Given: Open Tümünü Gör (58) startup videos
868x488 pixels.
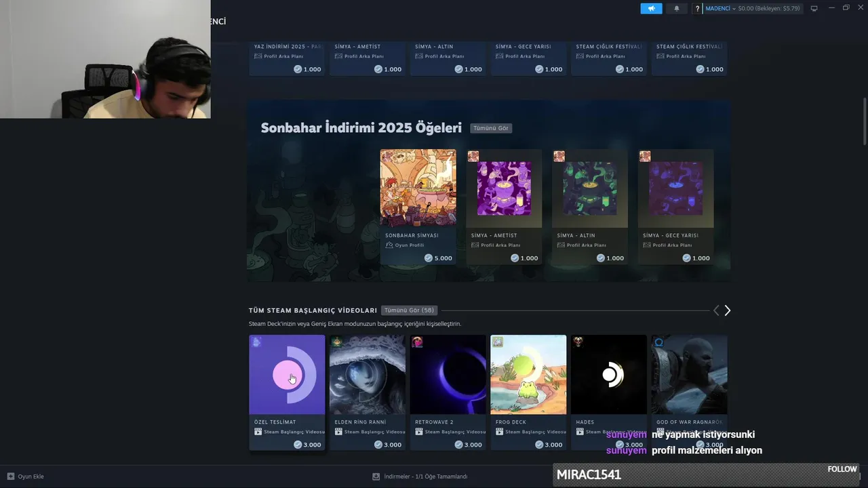Looking at the screenshot, I should click(x=409, y=310).
